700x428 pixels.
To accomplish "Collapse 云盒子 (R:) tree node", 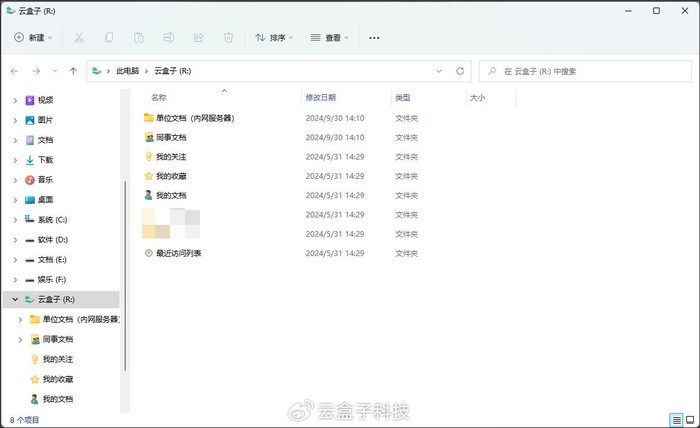I will coord(15,299).
